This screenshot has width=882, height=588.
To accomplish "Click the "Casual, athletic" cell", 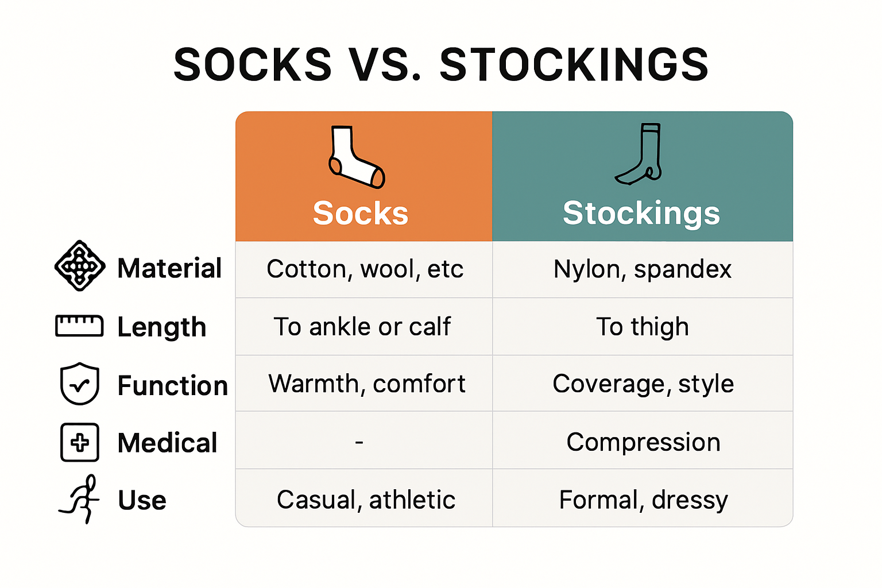I will click(366, 500).
